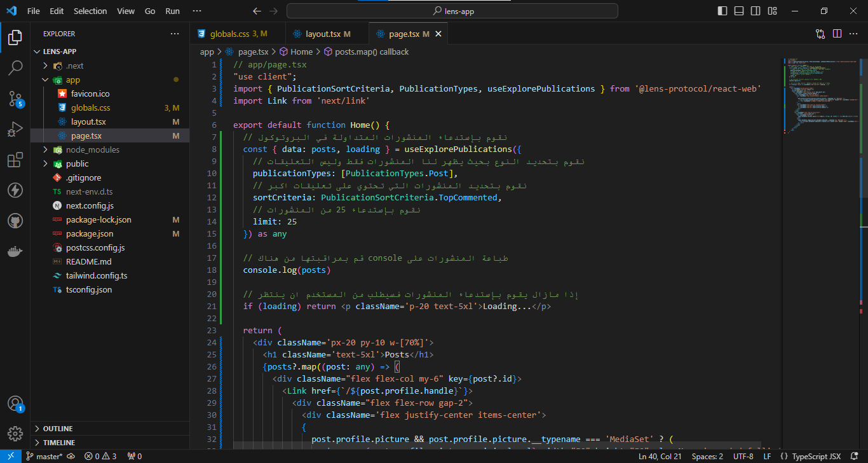This screenshot has width=868, height=463.
Task: Open Source Control view with 5 changes
Action: pyautogui.click(x=15, y=98)
